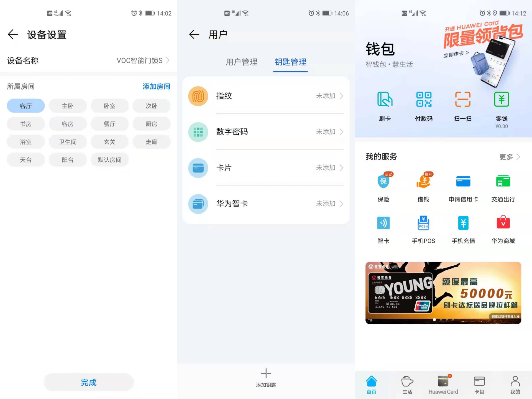
Task: Expand the 数字密码 row chevron
Action: pos(341,132)
